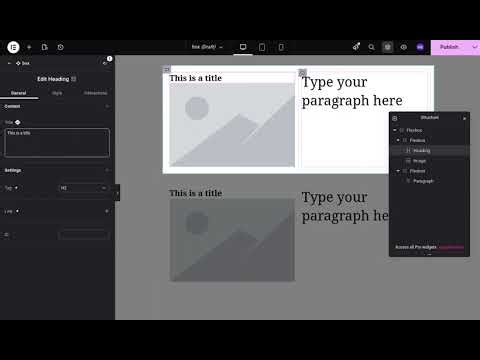
Task: Select the first 'This is a title' heading
Action: [196, 78]
